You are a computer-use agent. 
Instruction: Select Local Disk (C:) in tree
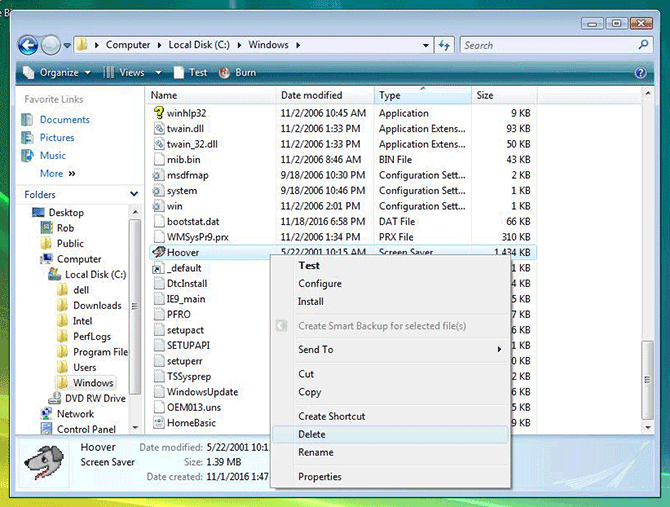(x=95, y=275)
